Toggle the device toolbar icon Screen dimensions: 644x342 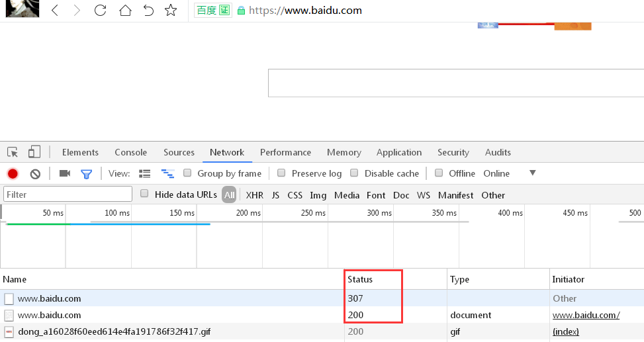(x=34, y=152)
